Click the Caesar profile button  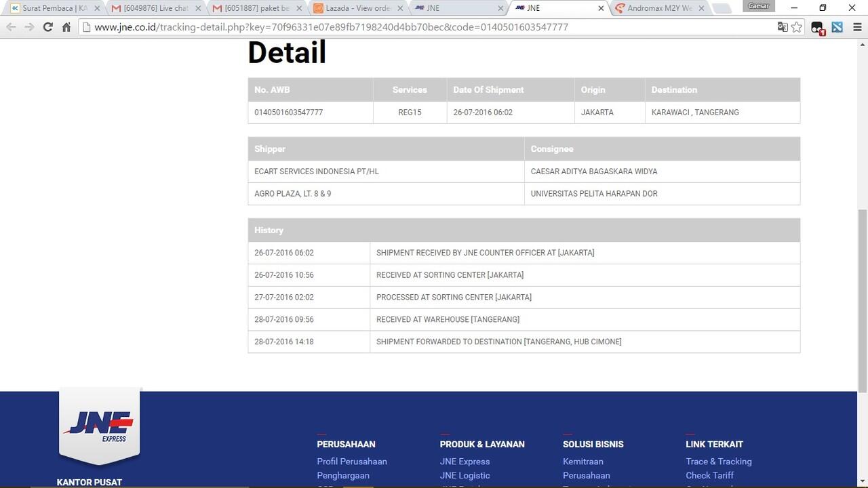(759, 6)
